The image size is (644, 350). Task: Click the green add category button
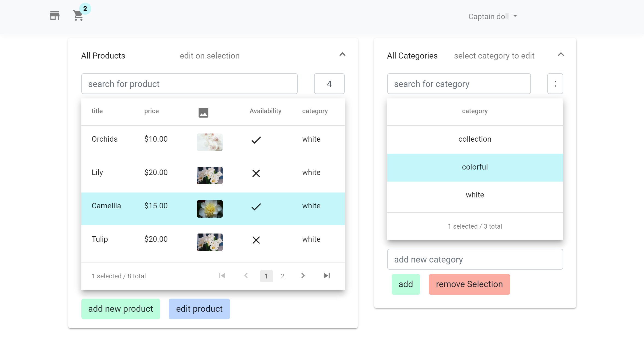pos(406,284)
